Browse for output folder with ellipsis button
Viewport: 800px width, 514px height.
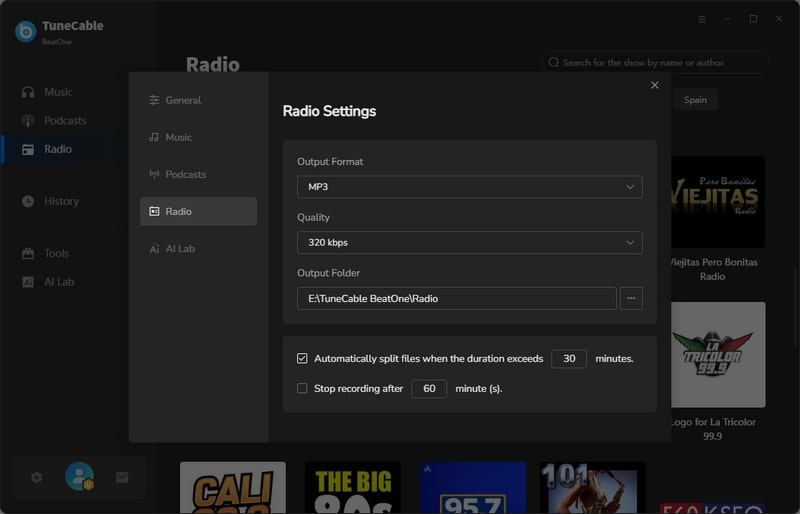point(631,298)
